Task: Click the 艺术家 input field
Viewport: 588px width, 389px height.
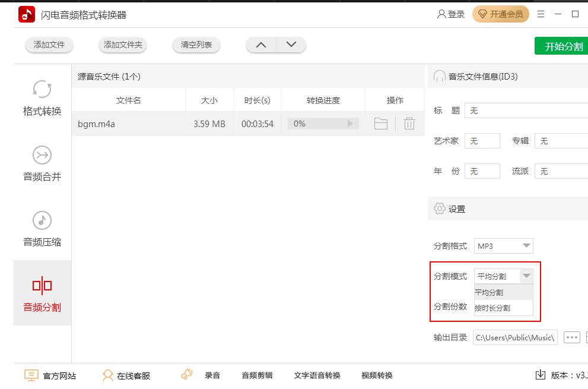Action: point(482,141)
